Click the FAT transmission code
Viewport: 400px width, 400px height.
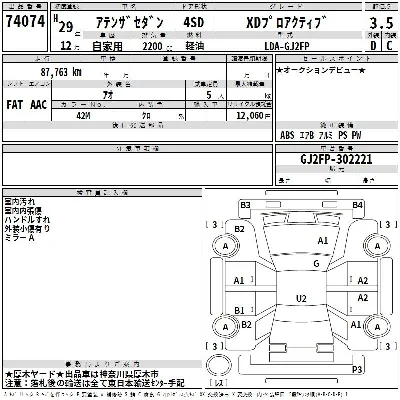pos(15,105)
